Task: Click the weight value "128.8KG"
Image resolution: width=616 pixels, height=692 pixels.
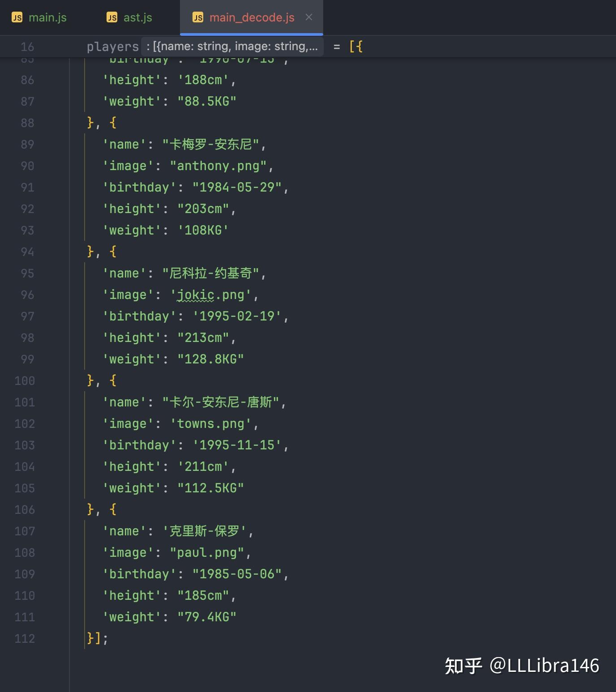Action: (x=210, y=359)
